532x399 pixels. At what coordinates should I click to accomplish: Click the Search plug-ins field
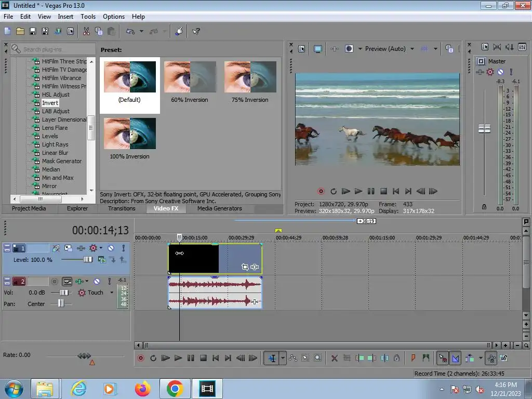(x=53, y=49)
